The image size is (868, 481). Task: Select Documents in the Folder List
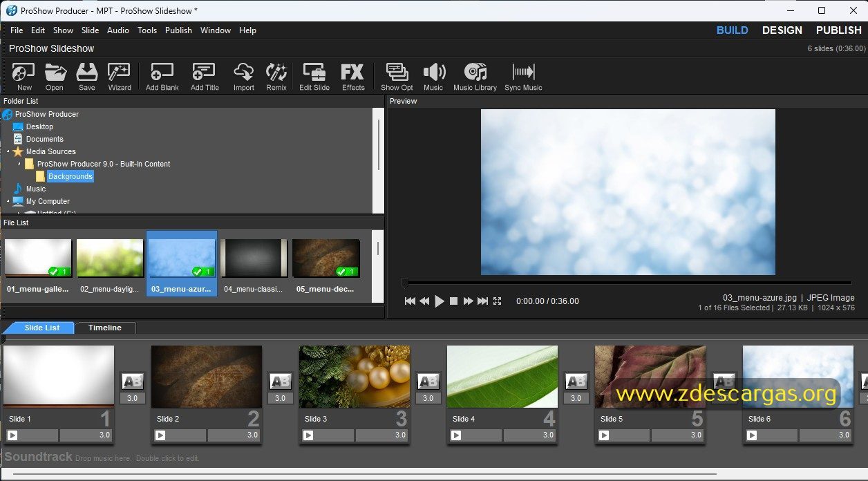click(45, 139)
